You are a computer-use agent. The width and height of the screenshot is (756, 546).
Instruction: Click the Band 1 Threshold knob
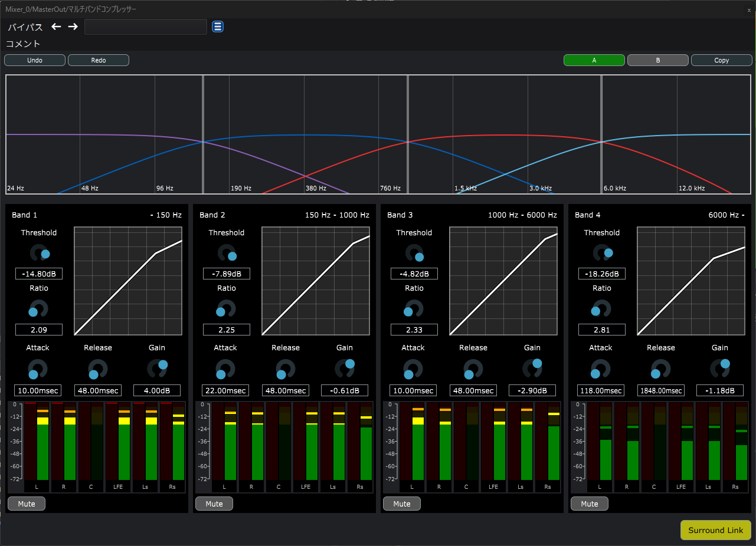[39, 253]
